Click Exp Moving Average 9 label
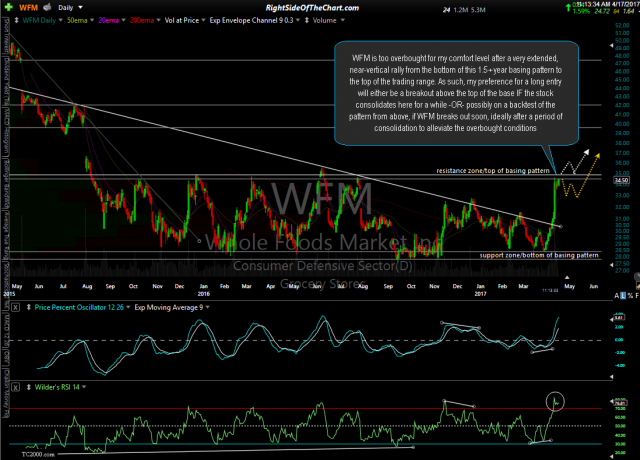This screenshot has width=640, height=460. click(x=169, y=307)
